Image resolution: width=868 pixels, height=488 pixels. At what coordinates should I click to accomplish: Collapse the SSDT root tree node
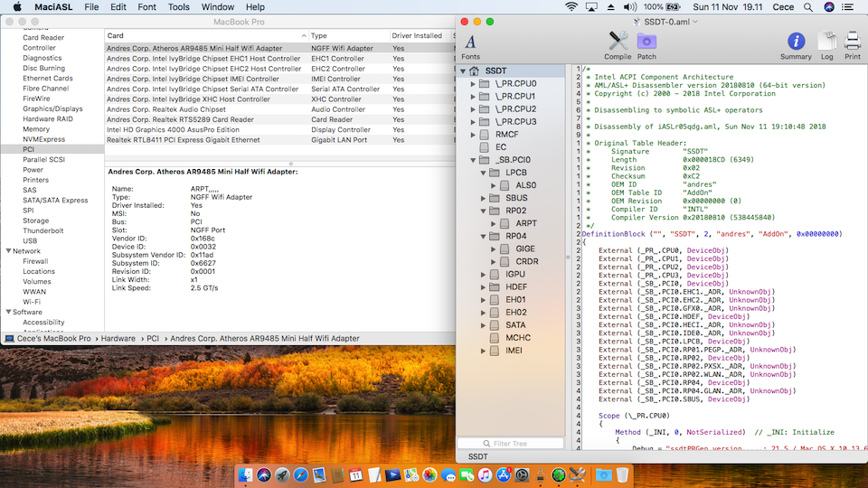[463, 70]
